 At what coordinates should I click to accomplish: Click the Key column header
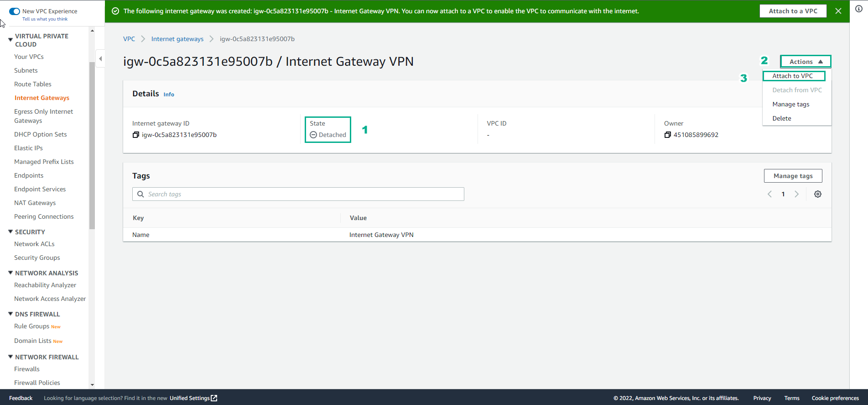pos(138,218)
